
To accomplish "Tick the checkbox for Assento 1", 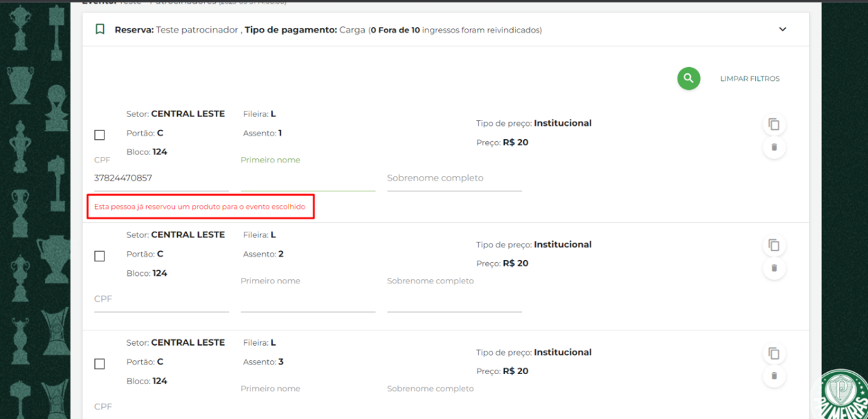I will [99, 135].
